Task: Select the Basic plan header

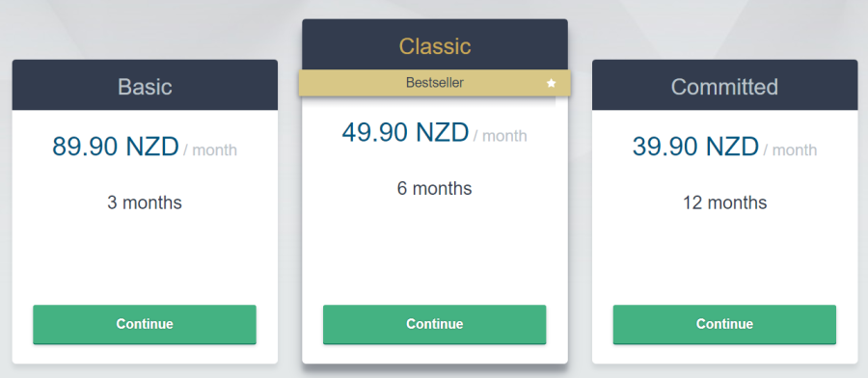Action: pyautogui.click(x=145, y=85)
